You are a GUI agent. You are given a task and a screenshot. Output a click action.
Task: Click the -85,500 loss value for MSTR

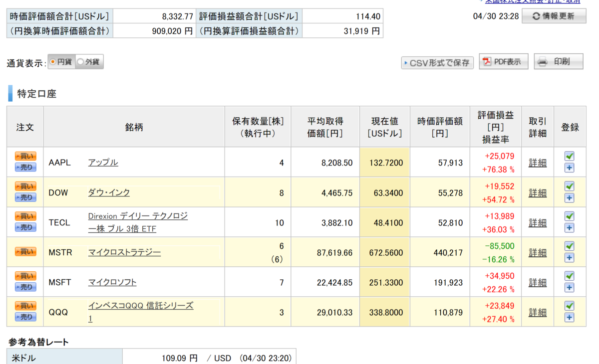[x=500, y=246]
